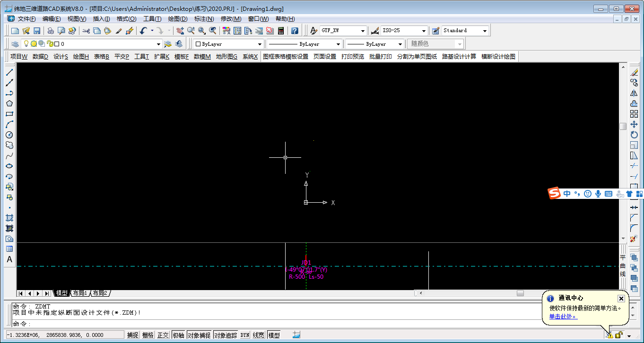Click the Match Properties brush icon
644x343 pixels.
click(x=119, y=31)
